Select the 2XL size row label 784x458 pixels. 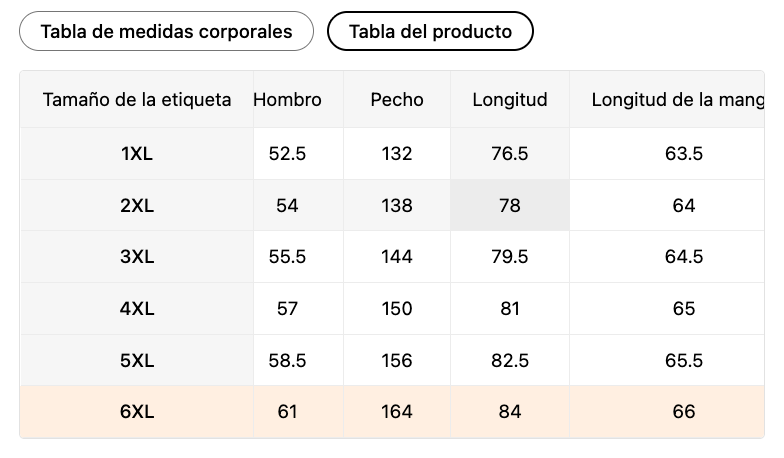click(137, 205)
